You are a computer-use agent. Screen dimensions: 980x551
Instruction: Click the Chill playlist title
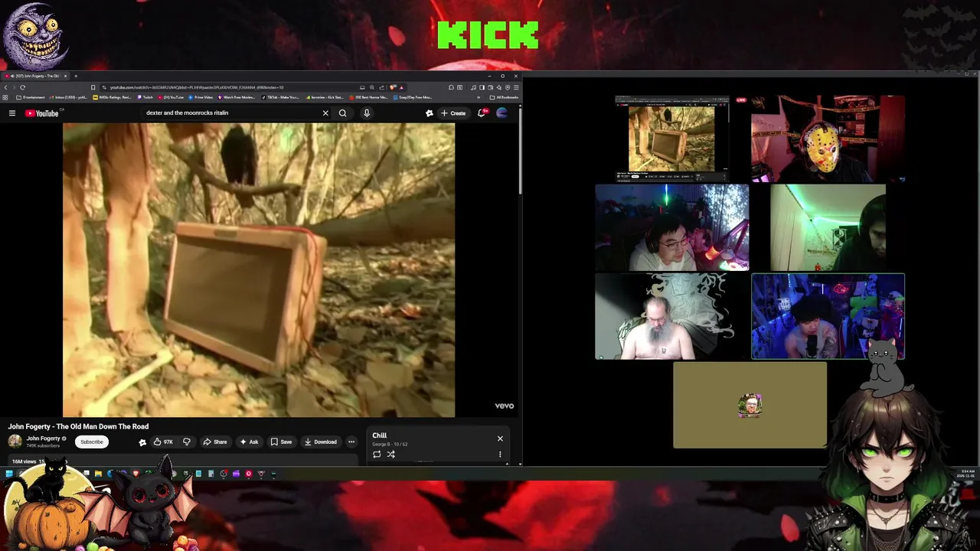click(380, 435)
